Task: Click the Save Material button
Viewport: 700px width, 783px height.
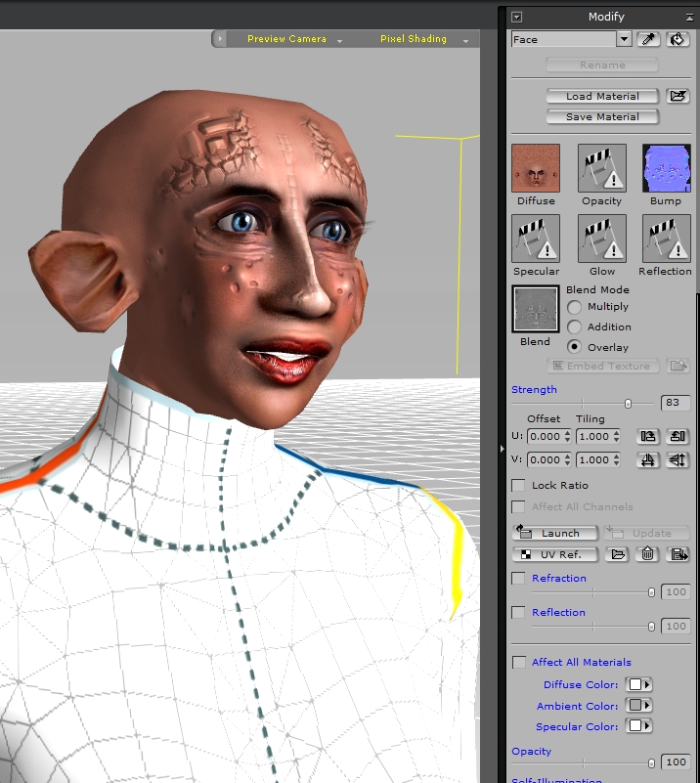Action: (x=602, y=117)
